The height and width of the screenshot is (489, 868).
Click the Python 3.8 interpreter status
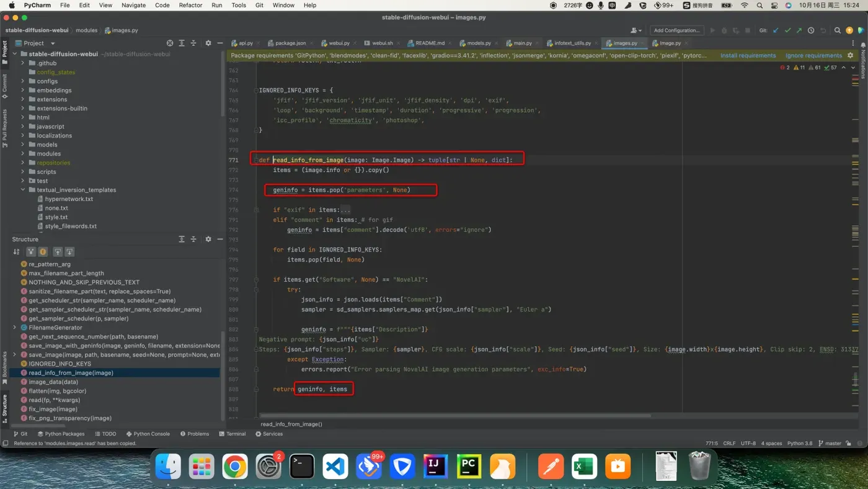pyautogui.click(x=799, y=443)
